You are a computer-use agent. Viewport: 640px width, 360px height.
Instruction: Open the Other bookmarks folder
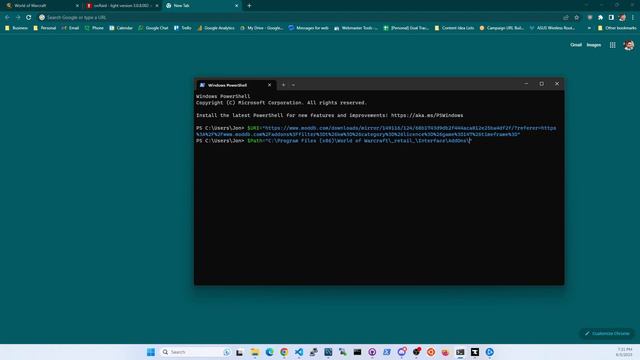(617, 28)
